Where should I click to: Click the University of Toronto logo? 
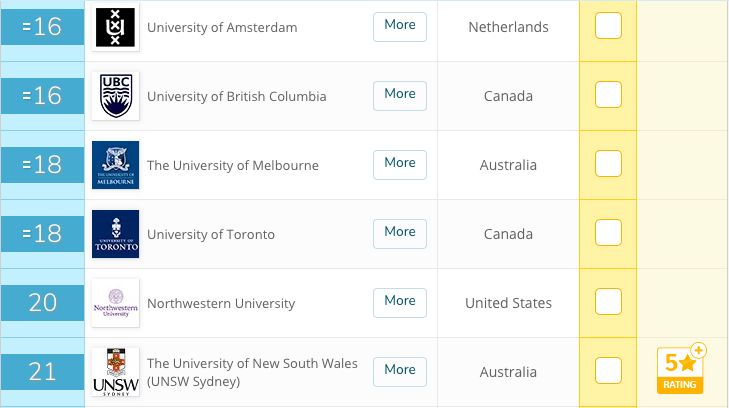tap(115, 234)
